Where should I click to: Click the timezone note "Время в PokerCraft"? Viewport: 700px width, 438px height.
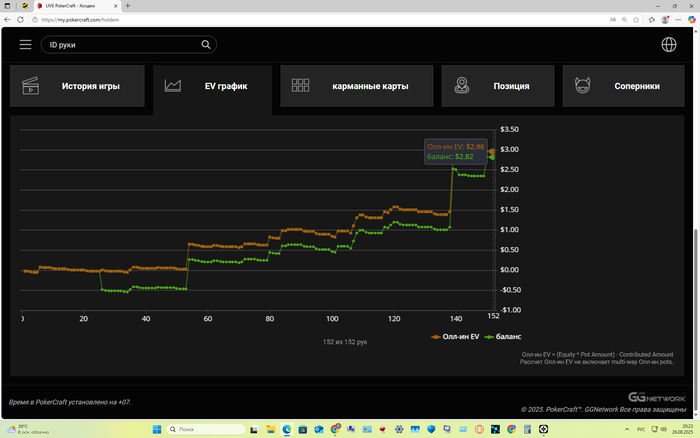pyautogui.click(x=70, y=402)
